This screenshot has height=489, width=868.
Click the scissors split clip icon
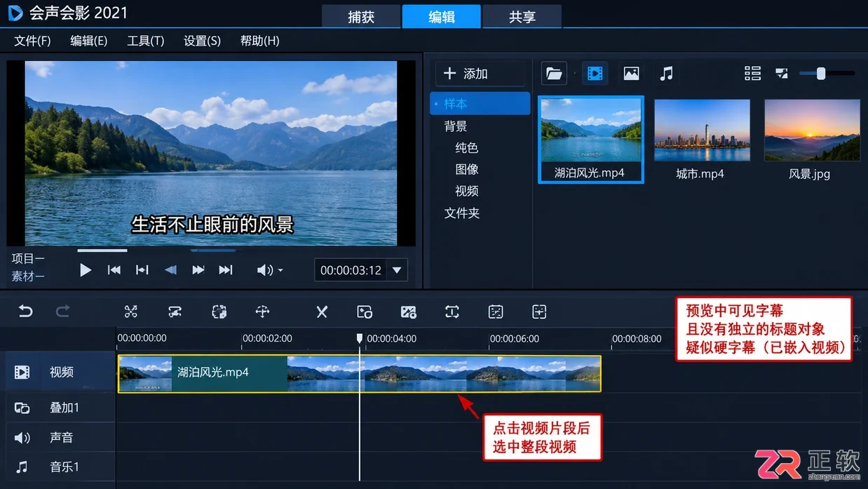point(322,312)
